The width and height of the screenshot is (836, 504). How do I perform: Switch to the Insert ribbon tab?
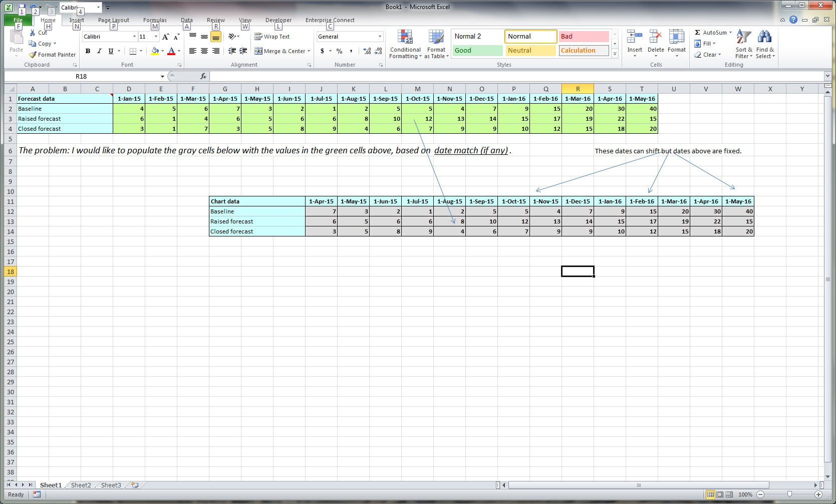pos(77,20)
